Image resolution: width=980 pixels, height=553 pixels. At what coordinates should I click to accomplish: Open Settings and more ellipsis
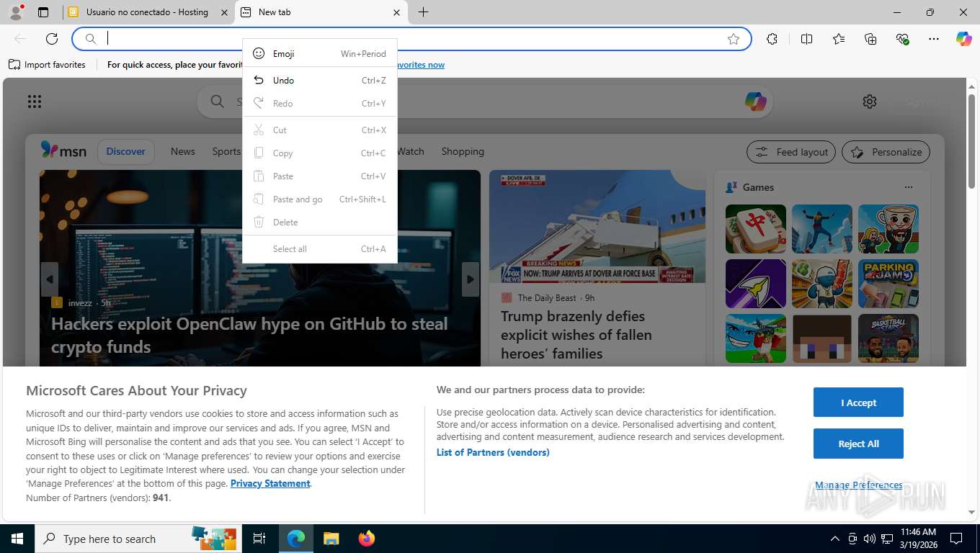934,39
